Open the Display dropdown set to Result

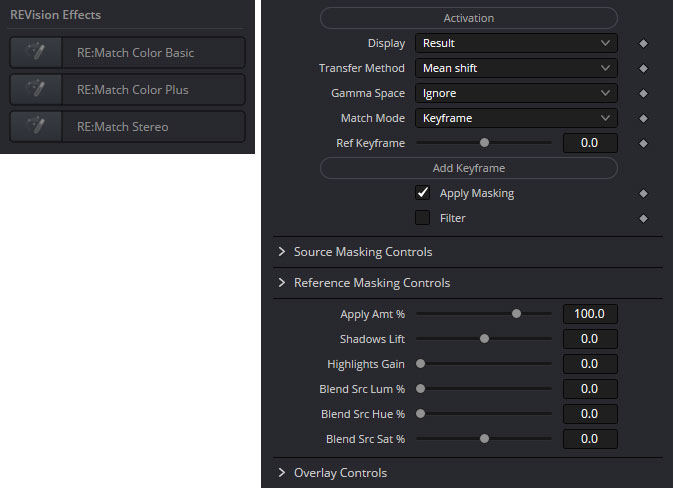(x=516, y=43)
